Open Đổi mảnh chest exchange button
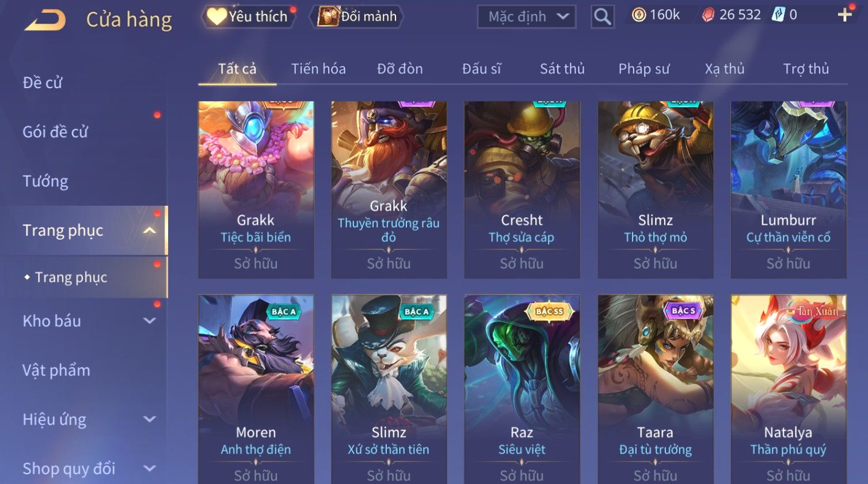The image size is (868, 484). click(x=357, y=17)
